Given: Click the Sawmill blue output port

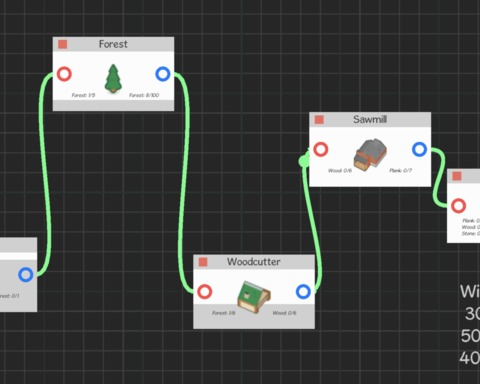Looking at the screenshot, I should pos(419,149).
